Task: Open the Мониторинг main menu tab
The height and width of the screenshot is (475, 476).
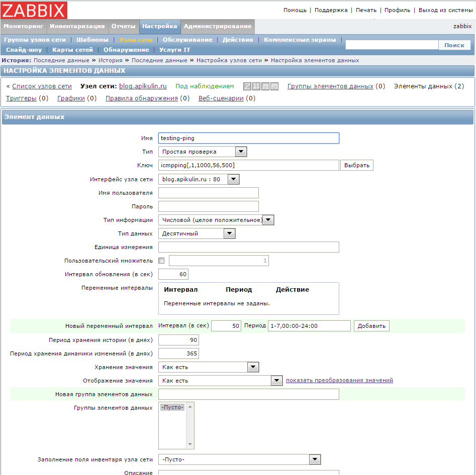Action: pyautogui.click(x=24, y=27)
